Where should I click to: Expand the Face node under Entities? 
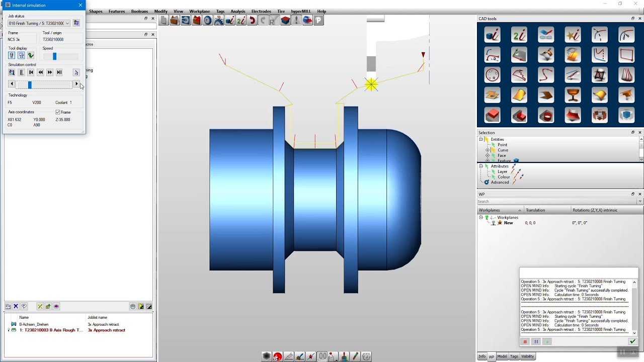point(488,155)
